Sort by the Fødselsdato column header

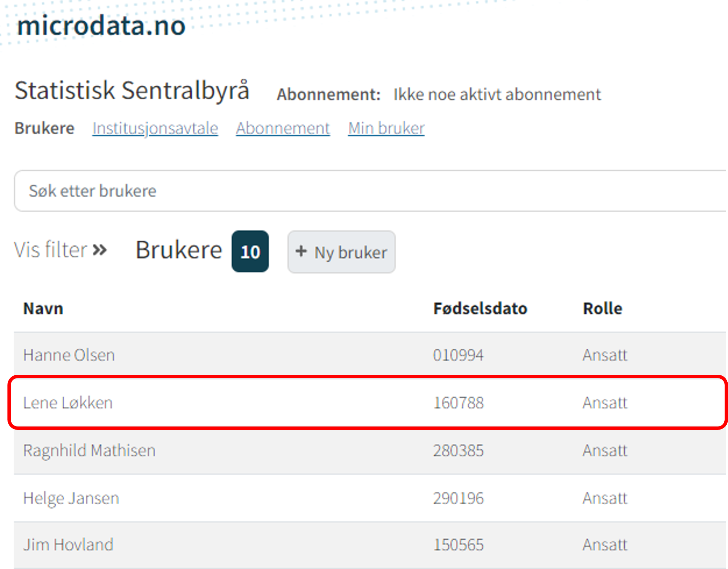click(x=480, y=309)
